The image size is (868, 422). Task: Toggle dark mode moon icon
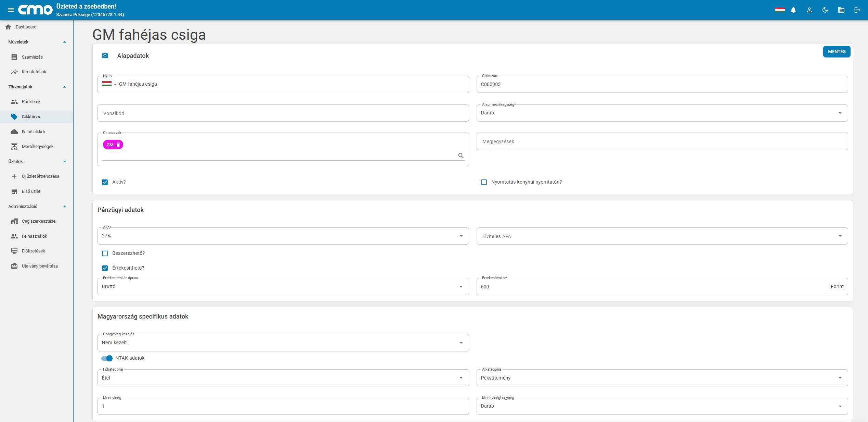(825, 10)
